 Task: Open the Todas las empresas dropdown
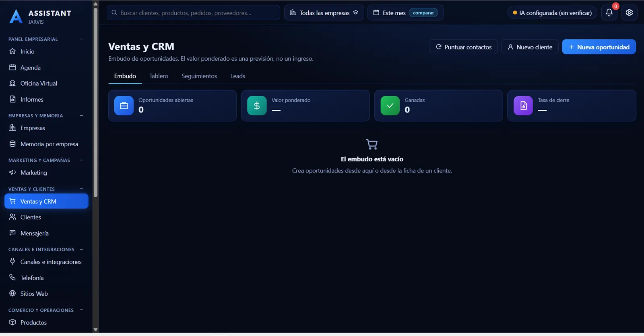tap(324, 12)
